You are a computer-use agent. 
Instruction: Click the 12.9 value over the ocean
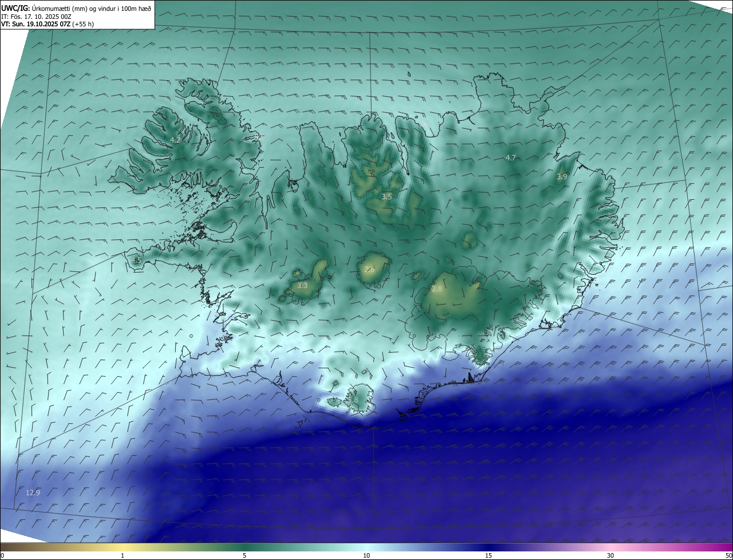pyautogui.click(x=33, y=492)
